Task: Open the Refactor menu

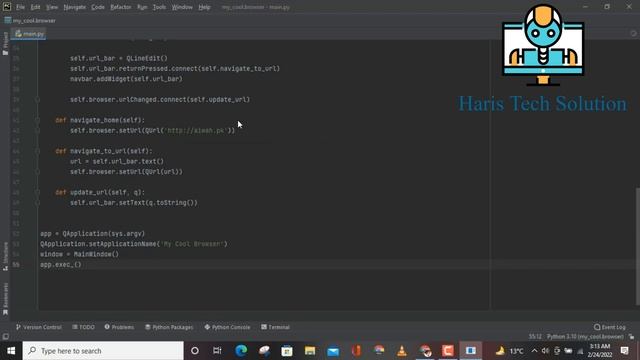Action: [121, 7]
